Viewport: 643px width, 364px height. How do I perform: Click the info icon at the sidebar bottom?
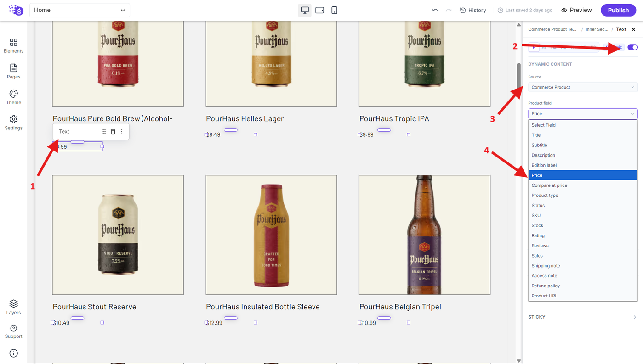coord(13,353)
